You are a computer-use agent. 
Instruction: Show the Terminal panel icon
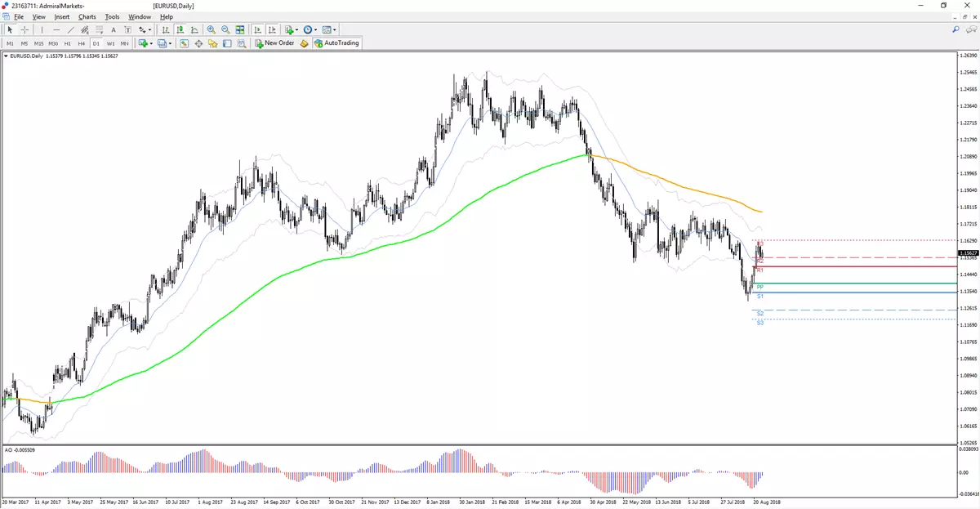227,43
